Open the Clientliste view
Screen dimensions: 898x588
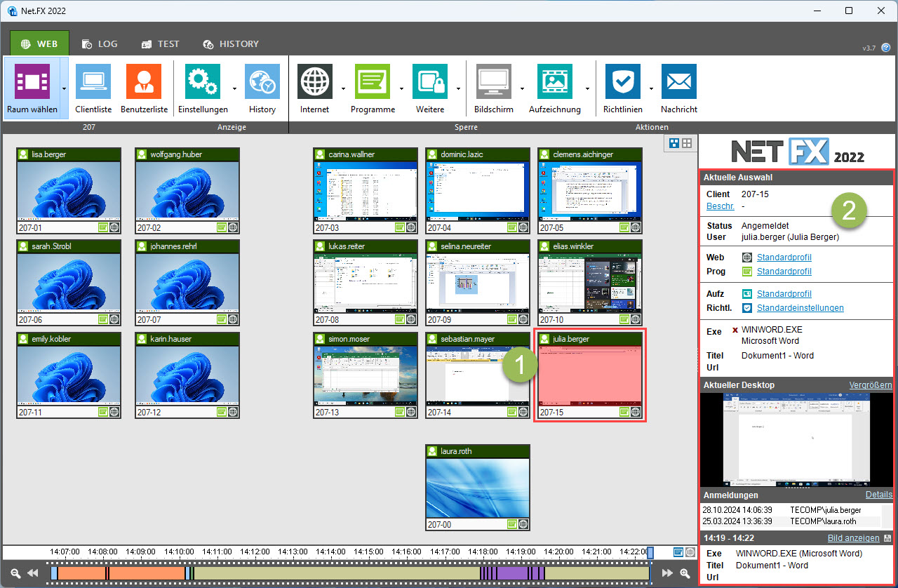coord(93,88)
